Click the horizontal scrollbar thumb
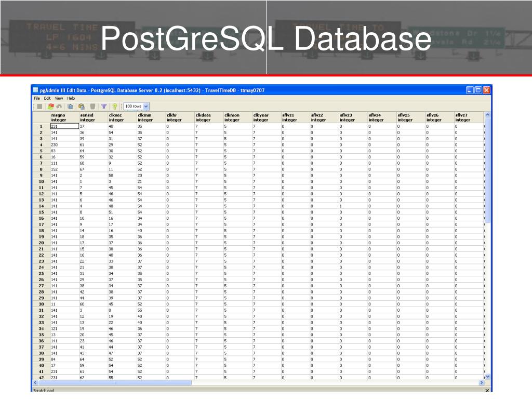 115,382
